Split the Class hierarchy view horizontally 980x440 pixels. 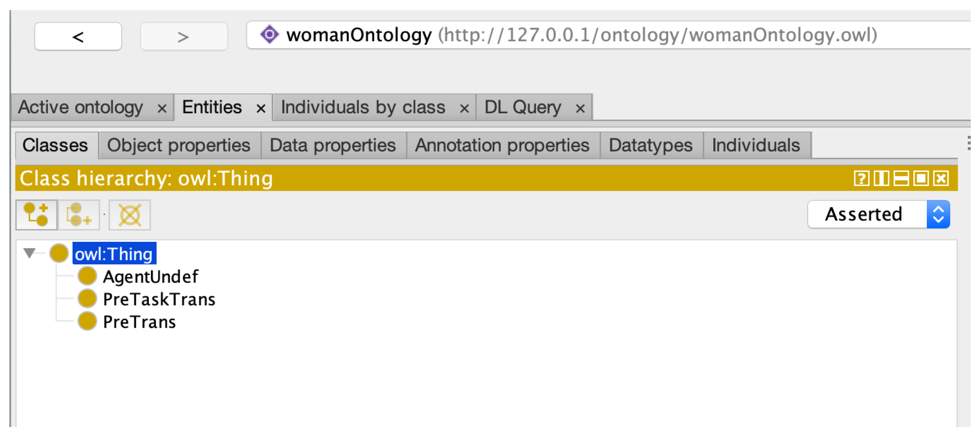[x=901, y=179]
